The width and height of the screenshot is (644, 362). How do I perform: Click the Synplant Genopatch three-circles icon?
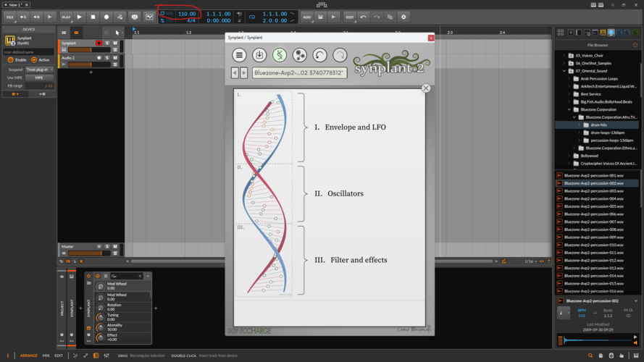point(299,55)
